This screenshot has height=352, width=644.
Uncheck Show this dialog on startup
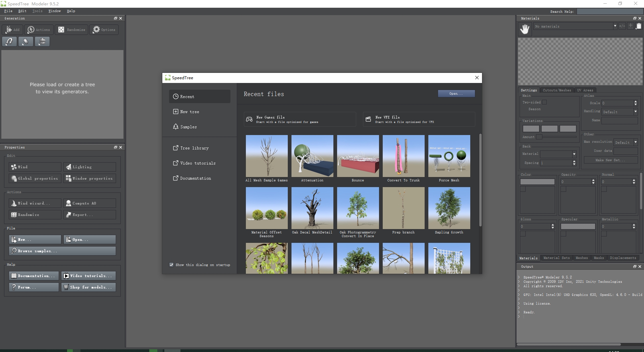coord(171,265)
